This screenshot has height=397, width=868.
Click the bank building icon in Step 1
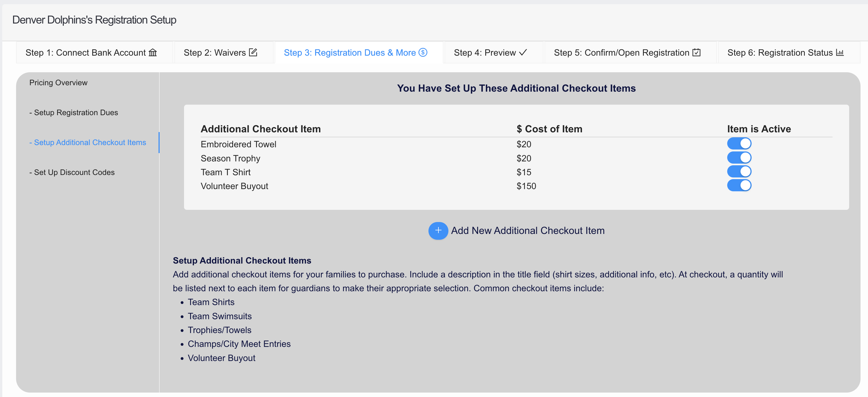tap(153, 53)
